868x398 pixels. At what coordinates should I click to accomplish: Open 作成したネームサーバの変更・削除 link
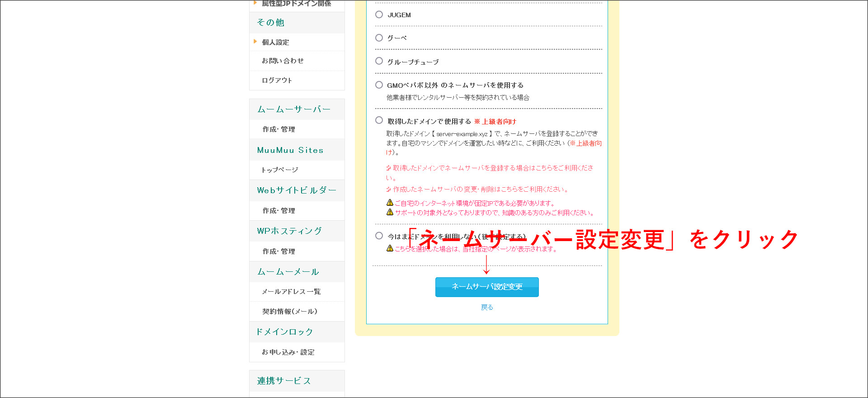click(481, 189)
